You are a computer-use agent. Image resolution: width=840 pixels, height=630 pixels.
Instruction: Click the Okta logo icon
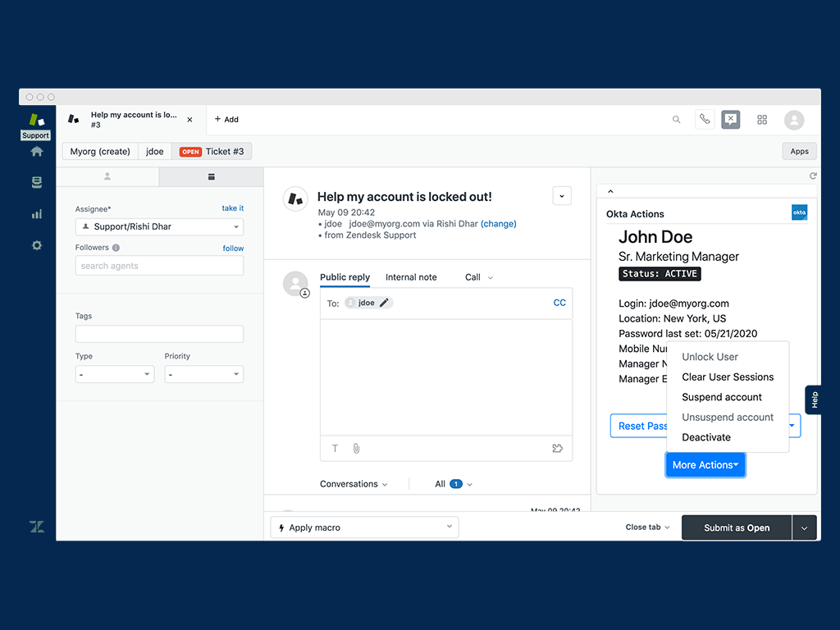799,212
